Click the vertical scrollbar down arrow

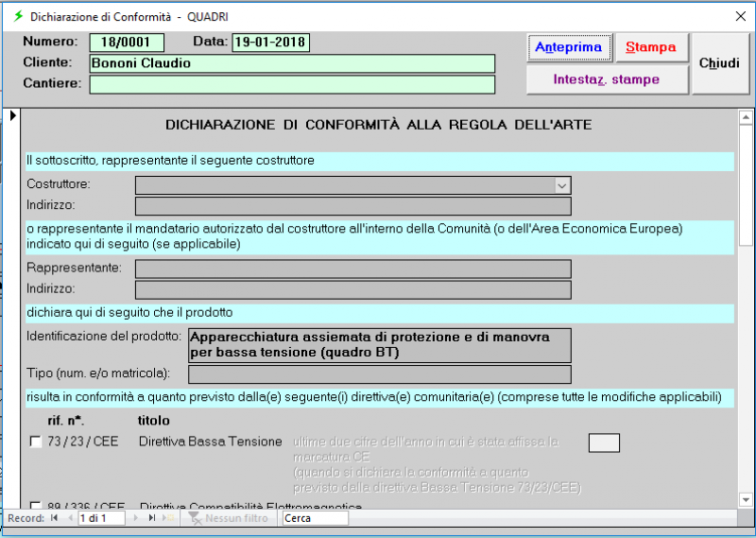(x=746, y=500)
